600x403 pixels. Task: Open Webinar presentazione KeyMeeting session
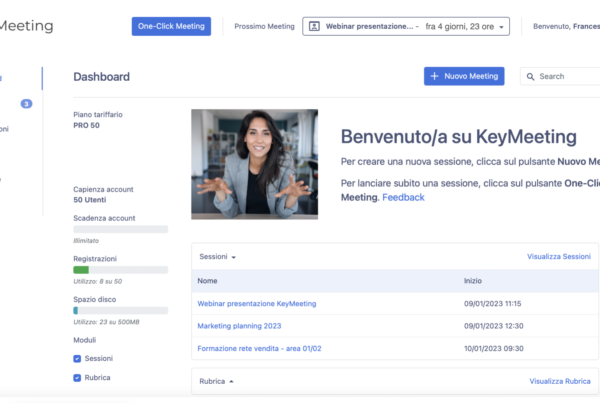(257, 303)
